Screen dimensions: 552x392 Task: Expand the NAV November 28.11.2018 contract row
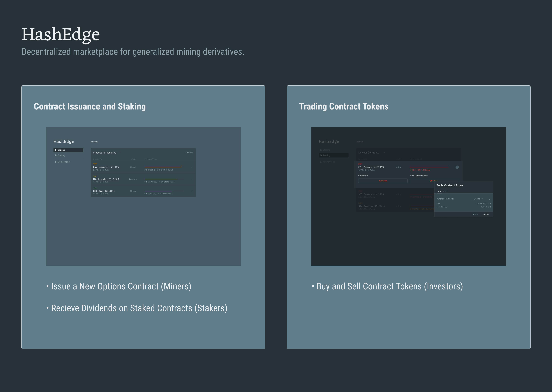[x=192, y=167]
